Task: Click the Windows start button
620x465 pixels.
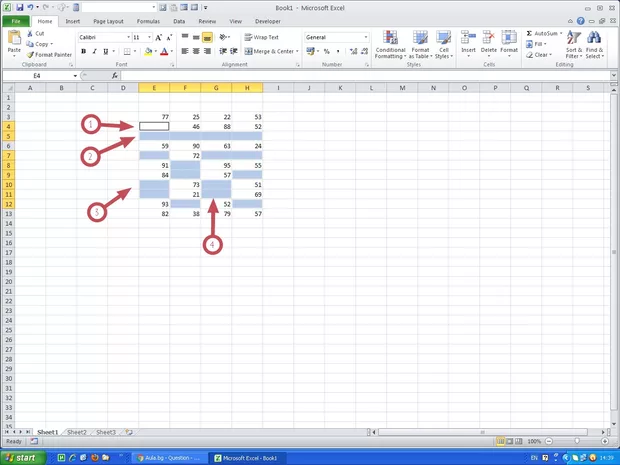Action: [23, 458]
